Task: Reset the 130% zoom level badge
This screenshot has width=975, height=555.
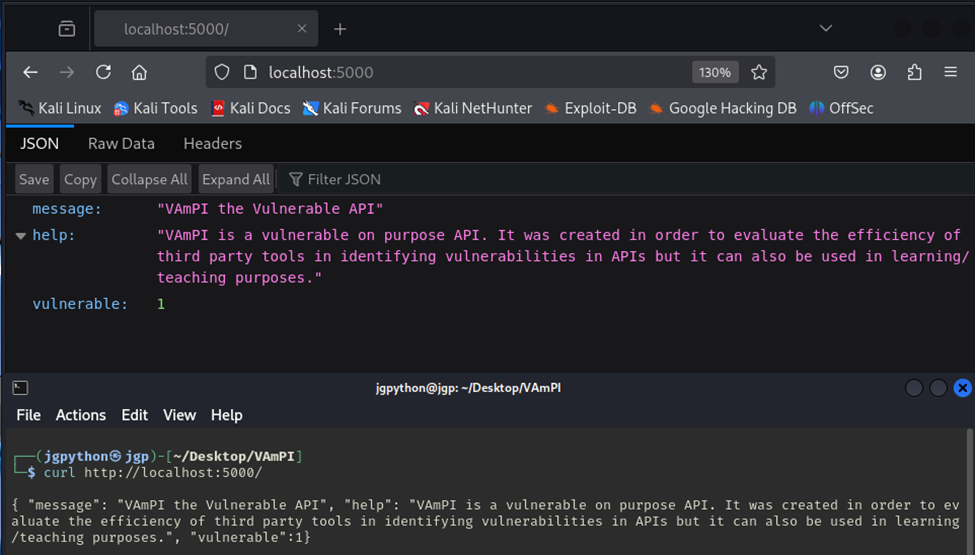Action: point(715,72)
